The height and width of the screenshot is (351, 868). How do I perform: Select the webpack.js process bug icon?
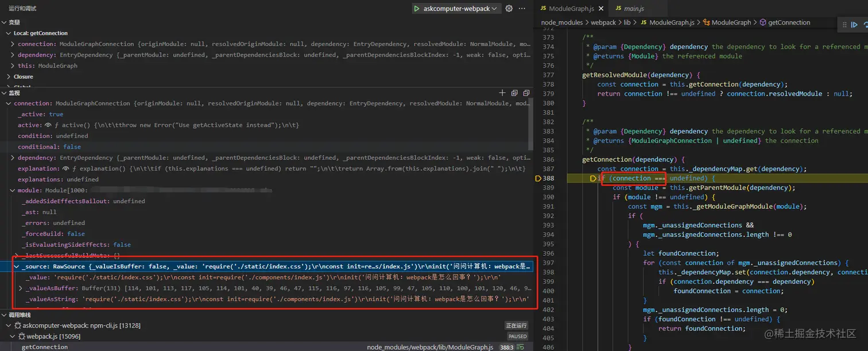point(23,337)
